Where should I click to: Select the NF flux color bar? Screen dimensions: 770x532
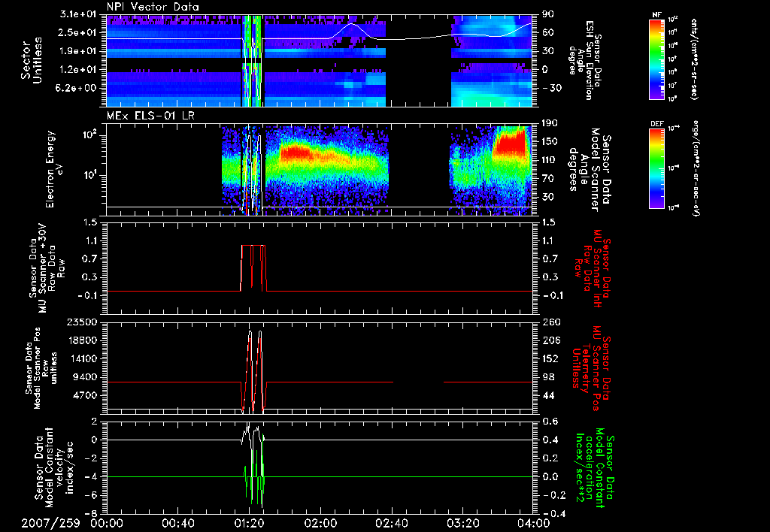(656, 59)
